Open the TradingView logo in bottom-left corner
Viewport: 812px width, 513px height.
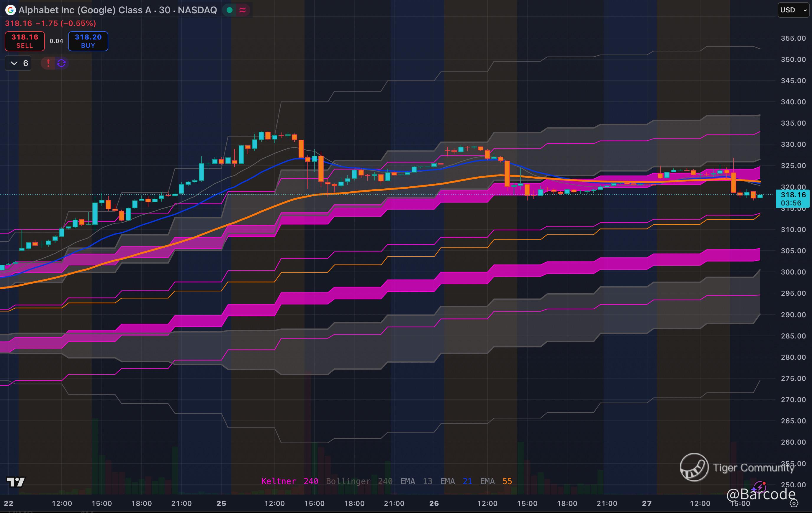coord(16,482)
